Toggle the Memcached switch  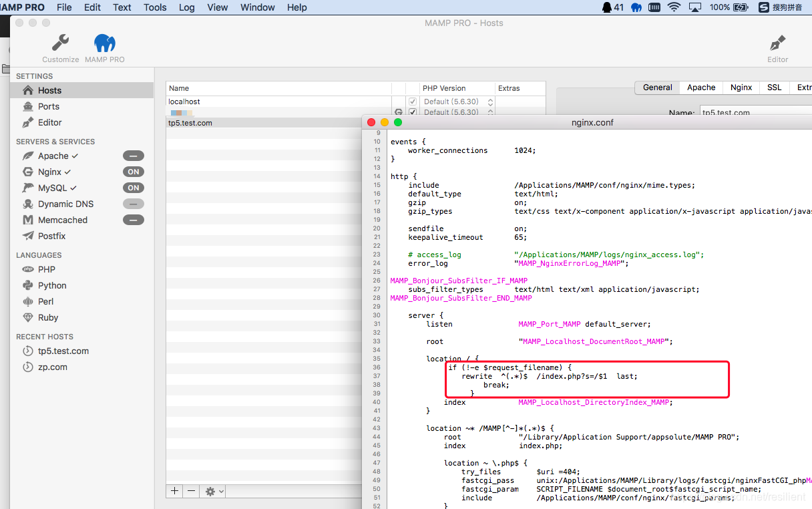(x=134, y=220)
